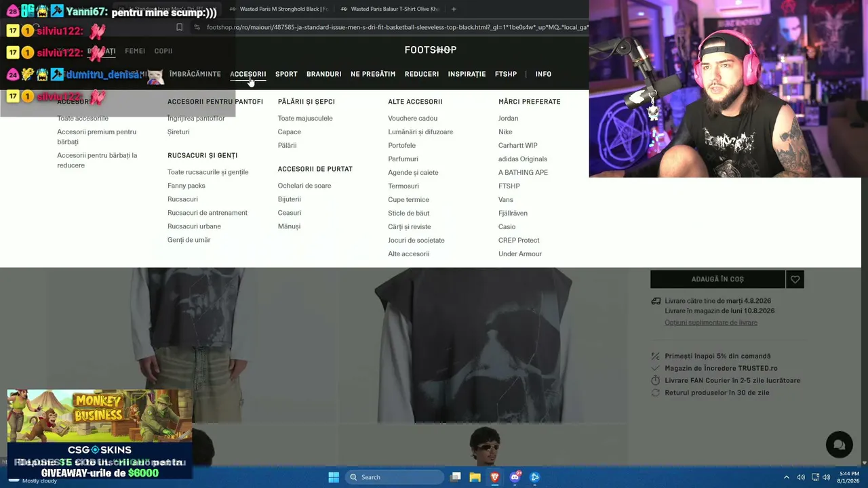The height and width of the screenshot is (488, 868).
Task: Open the Capace category
Action: click(290, 131)
